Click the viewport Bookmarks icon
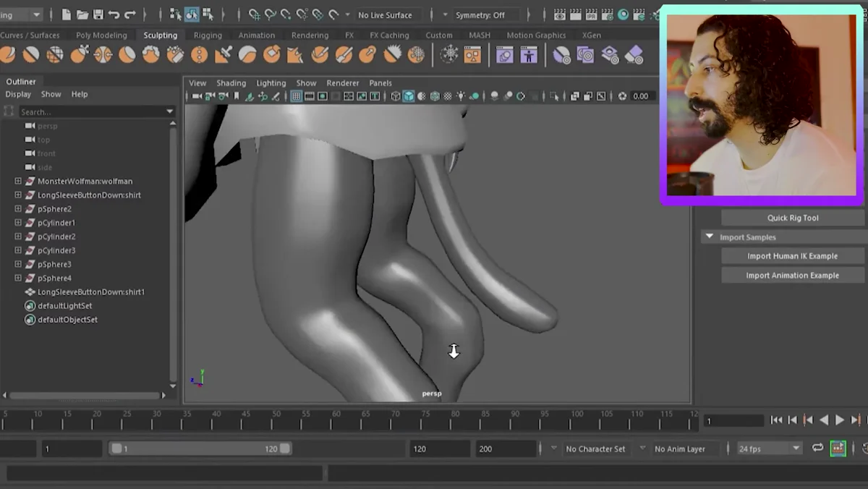Image resolution: width=868 pixels, height=489 pixels. (x=237, y=96)
